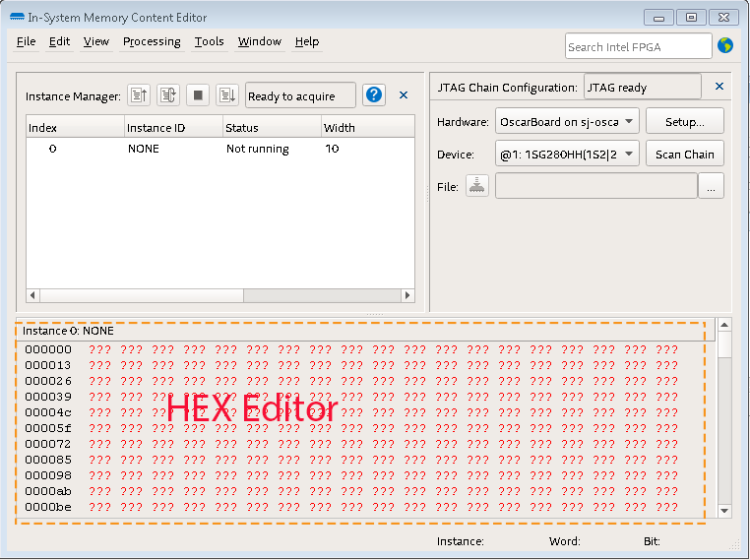Click the hex editor scroll down arrow
This screenshot has width=750, height=560.
pyautogui.click(x=725, y=511)
